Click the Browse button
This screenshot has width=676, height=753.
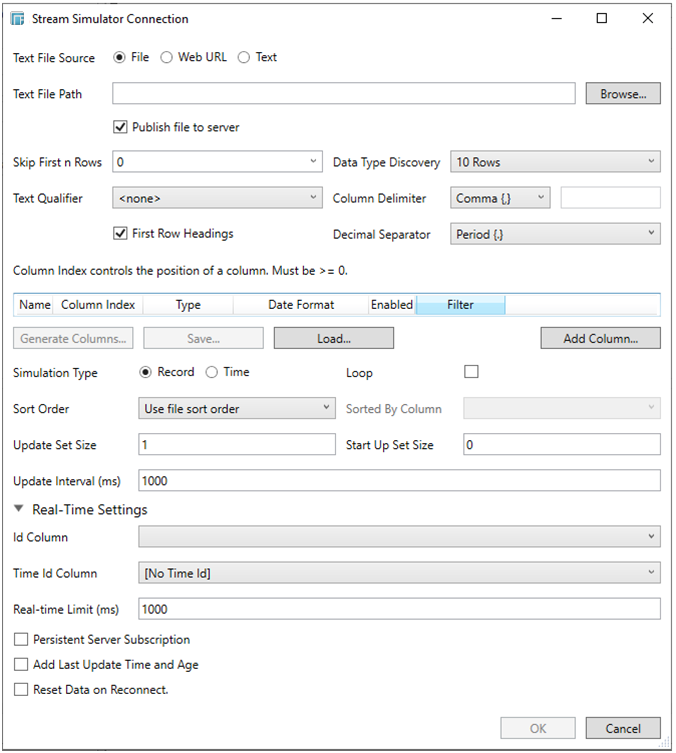pos(622,94)
